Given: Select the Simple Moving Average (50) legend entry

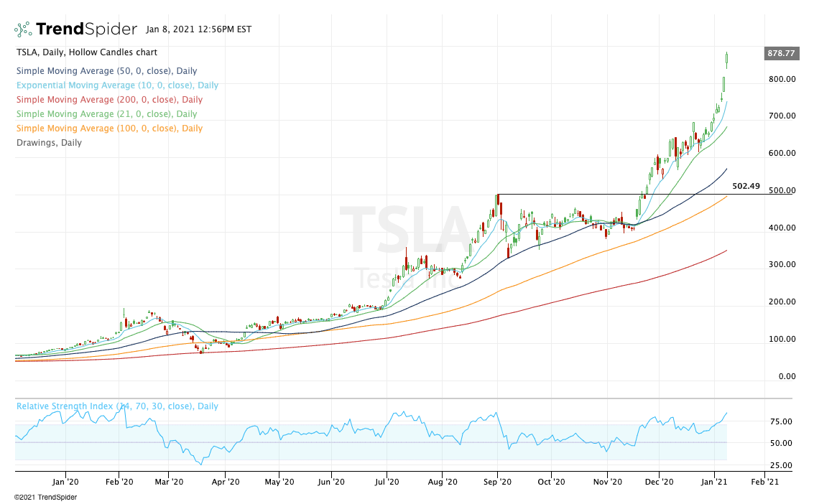Looking at the screenshot, I should (106, 71).
